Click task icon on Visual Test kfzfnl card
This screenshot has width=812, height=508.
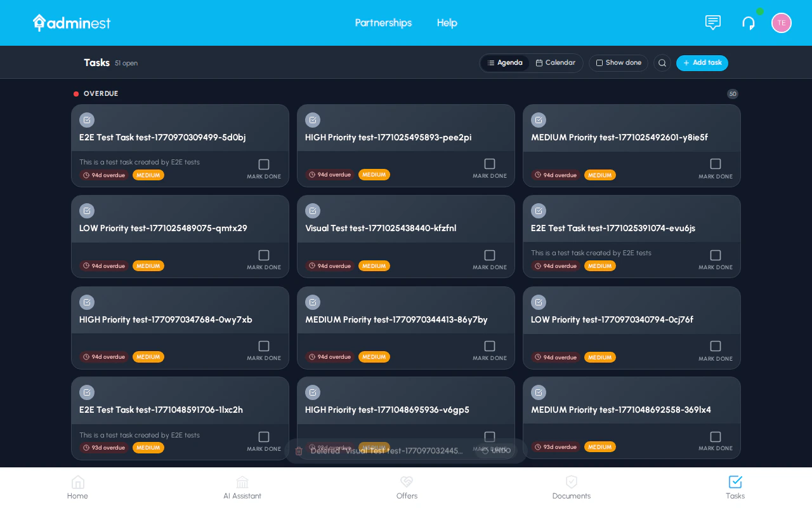coord(313,211)
